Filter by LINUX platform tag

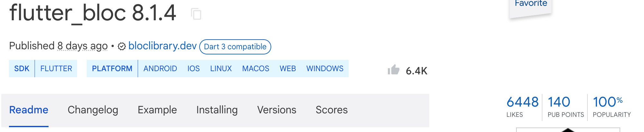(221, 69)
